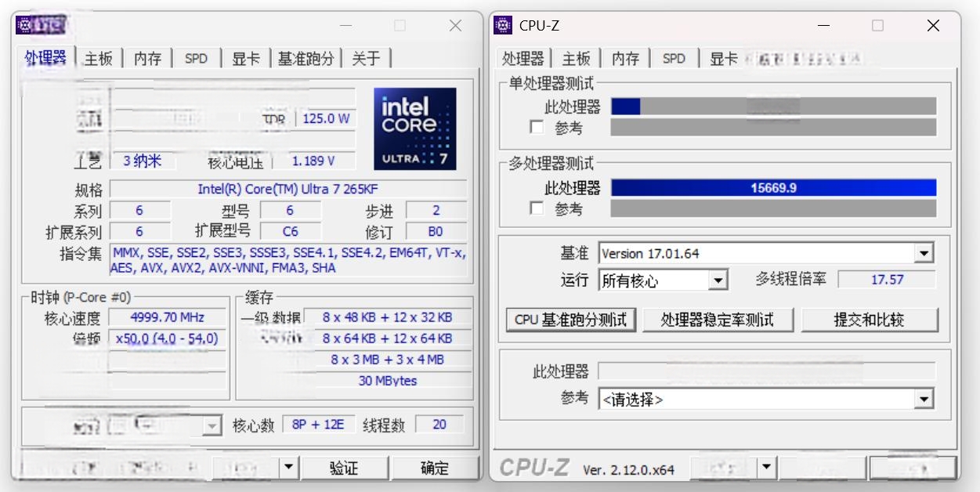Open the 运行 所有核心 dropdown
The height and width of the screenshot is (492, 980).
[718, 280]
